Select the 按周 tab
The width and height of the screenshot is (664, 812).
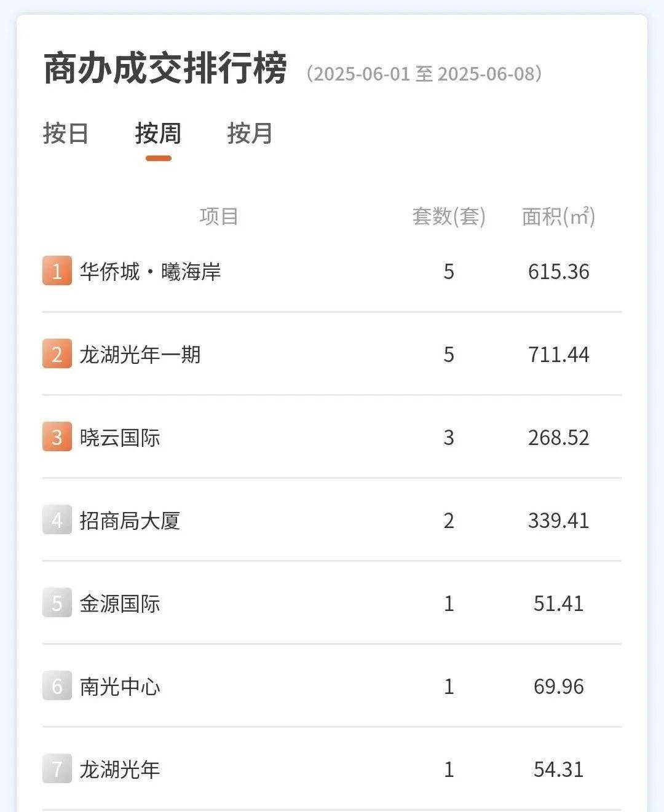click(158, 133)
